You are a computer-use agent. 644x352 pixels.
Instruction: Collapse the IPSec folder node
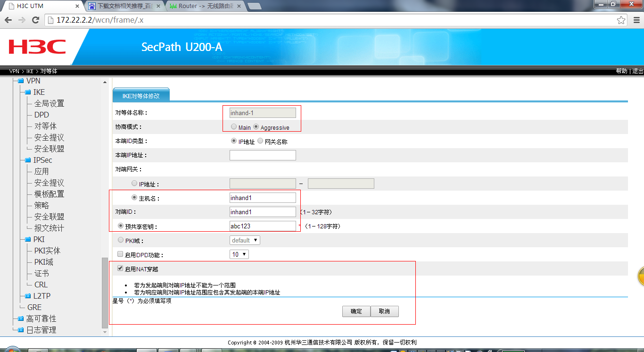point(28,160)
